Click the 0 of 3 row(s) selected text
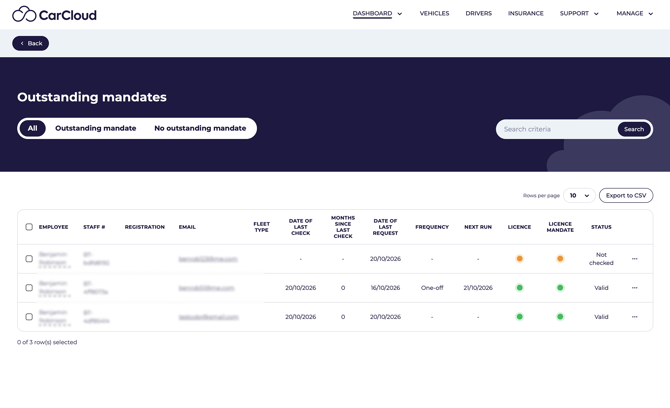This screenshot has width=670, height=408. [47, 342]
